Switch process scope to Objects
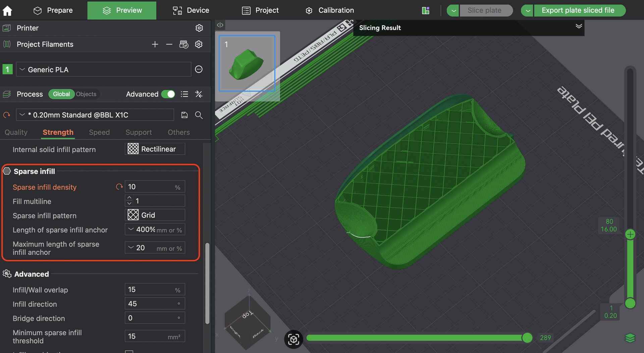 tap(86, 94)
